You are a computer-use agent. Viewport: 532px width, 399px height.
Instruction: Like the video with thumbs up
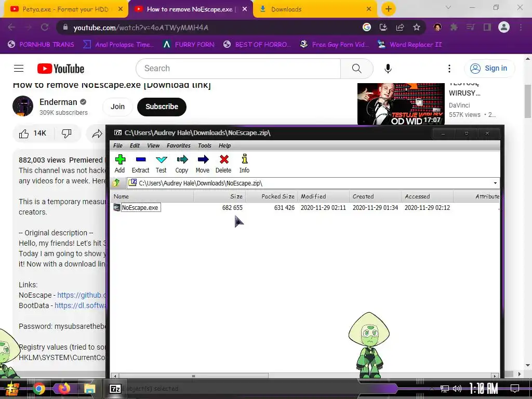(x=33, y=134)
